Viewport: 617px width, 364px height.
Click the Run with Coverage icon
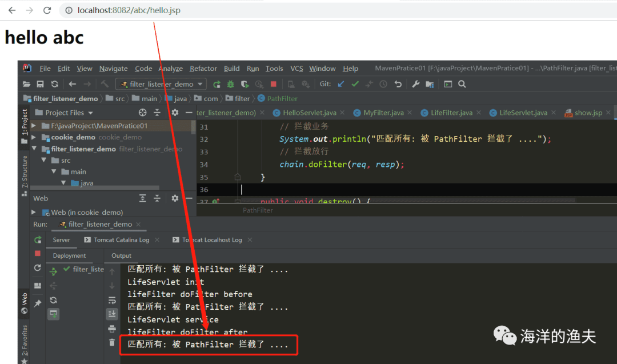(x=245, y=84)
